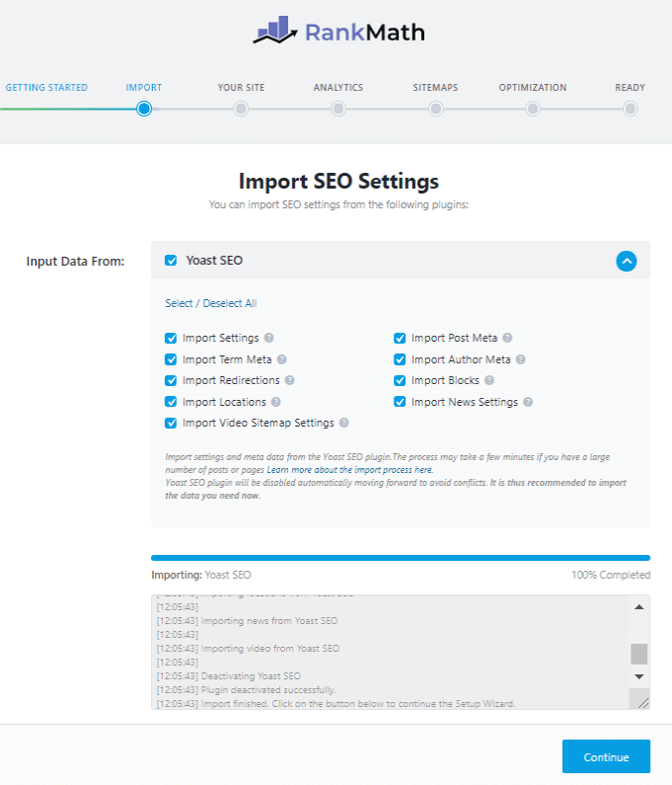This screenshot has width=672, height=785.
Task: Uncheck Import Settings checkbox
Action: coord(171,338)
